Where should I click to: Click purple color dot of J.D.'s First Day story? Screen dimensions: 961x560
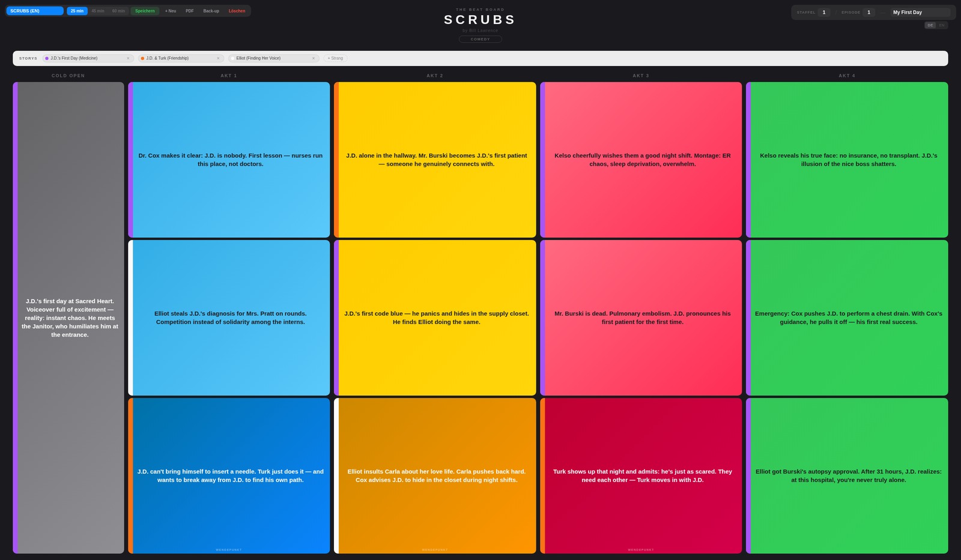click(47, 58)
